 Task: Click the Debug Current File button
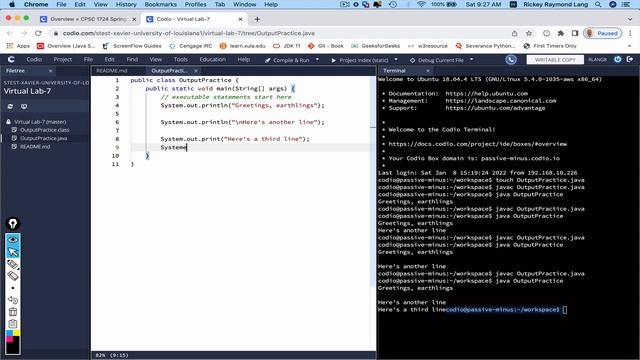pyautogui.click(x=436, y=60)
